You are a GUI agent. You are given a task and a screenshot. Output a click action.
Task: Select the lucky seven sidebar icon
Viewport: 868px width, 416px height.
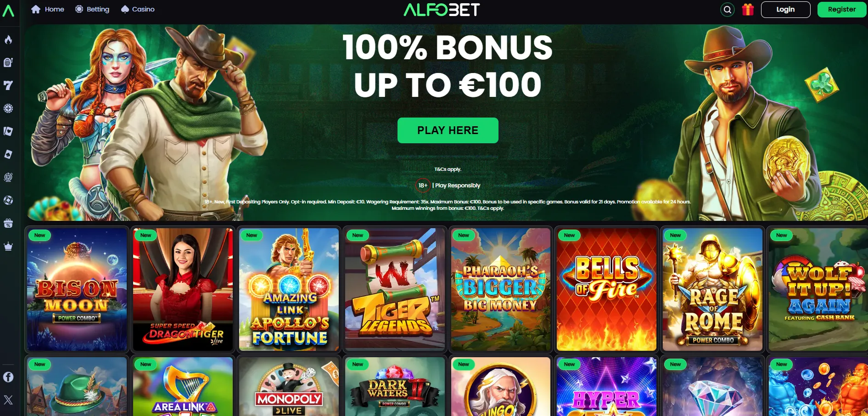click(8, 85)
